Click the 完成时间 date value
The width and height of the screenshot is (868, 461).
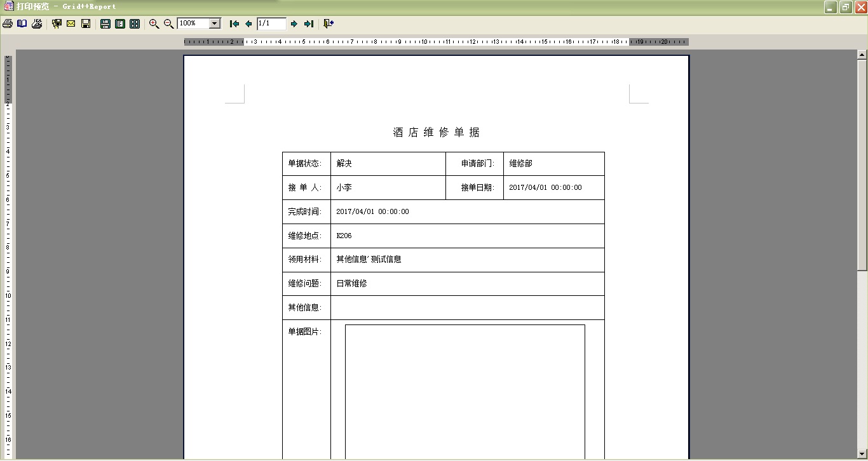[x=372, y=212]
